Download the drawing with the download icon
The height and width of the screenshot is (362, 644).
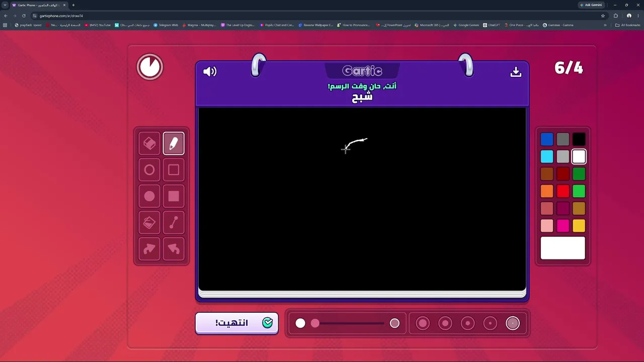(516, 72)
